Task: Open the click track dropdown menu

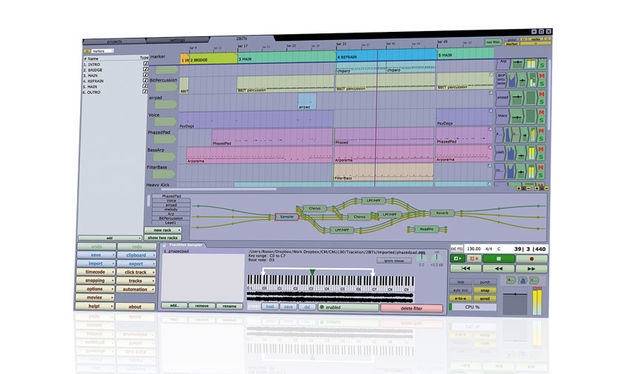Action: pyautogui.click(x=136, y=272)
